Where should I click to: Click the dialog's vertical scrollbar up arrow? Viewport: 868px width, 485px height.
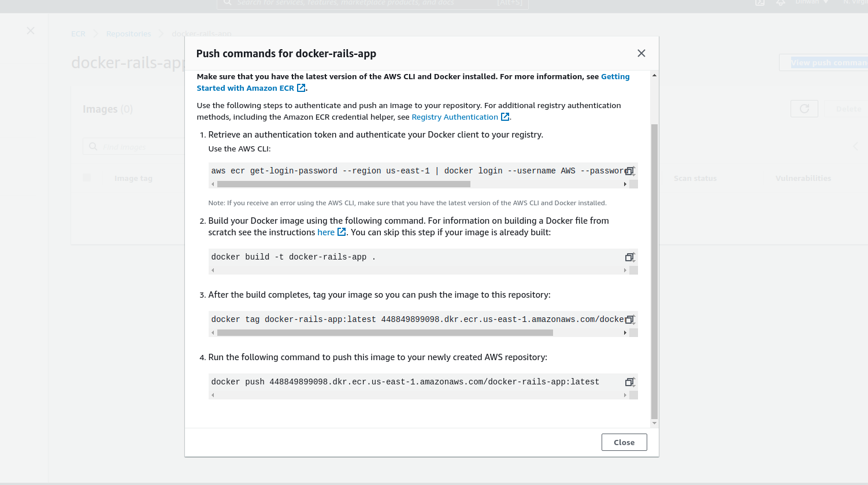coord(654,76)
